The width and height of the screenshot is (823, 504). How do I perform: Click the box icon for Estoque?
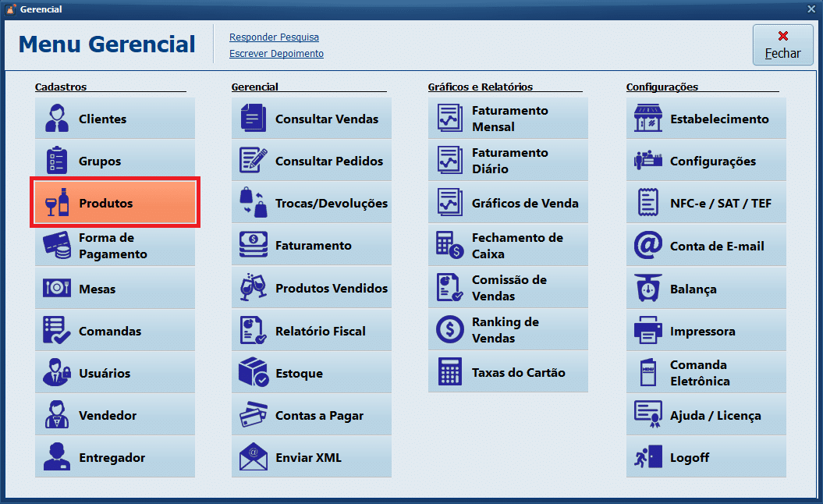click(x=254, y=373)
